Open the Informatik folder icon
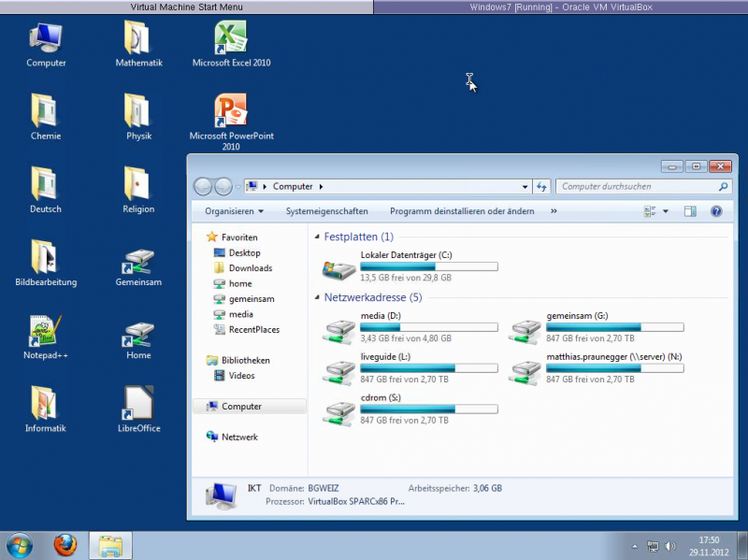 [46, 409]
